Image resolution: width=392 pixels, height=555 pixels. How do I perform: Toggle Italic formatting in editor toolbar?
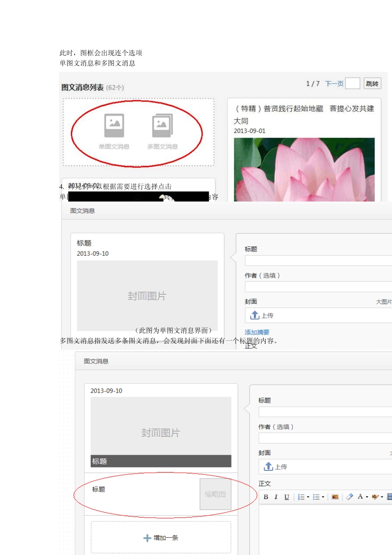[276, 497]
